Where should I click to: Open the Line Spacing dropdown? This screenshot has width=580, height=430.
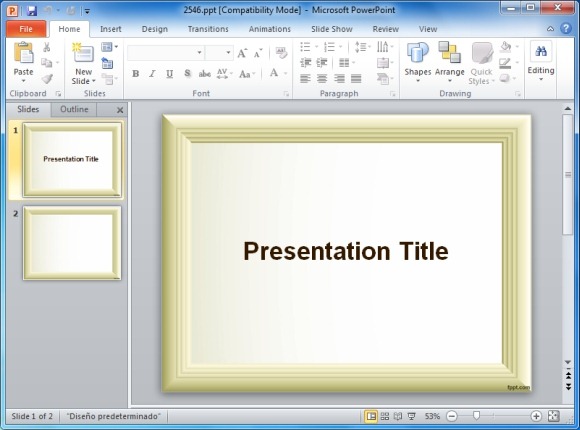pos(362,47)
